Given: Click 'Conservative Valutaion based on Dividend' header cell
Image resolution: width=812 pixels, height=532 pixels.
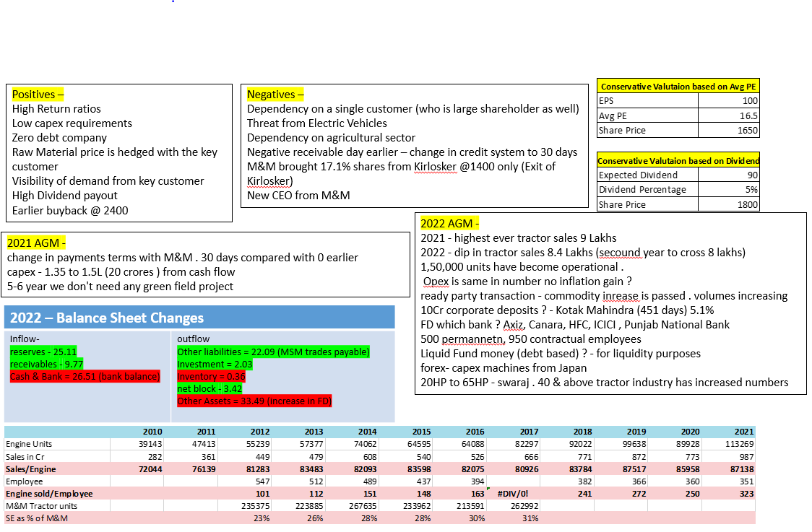Looking at the screenshot, I should coord(678,161).
